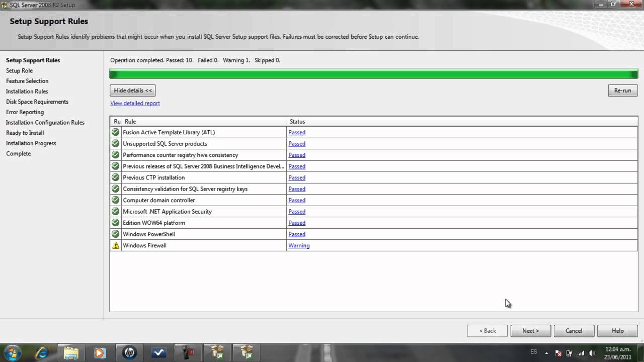The width and height of the screenshot is (644, 362).
Task: Click green check icon beside Edition WOW64 platform
Action: click(x=116, y=223)
